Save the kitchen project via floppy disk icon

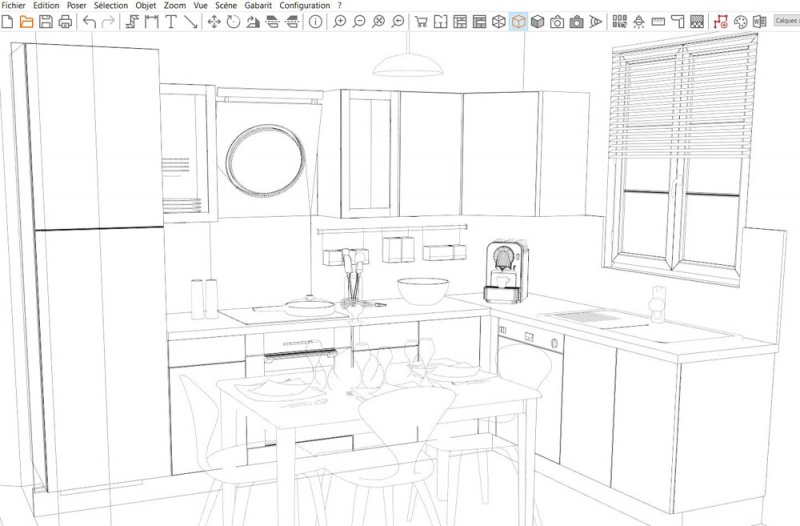tap(46, 21)
